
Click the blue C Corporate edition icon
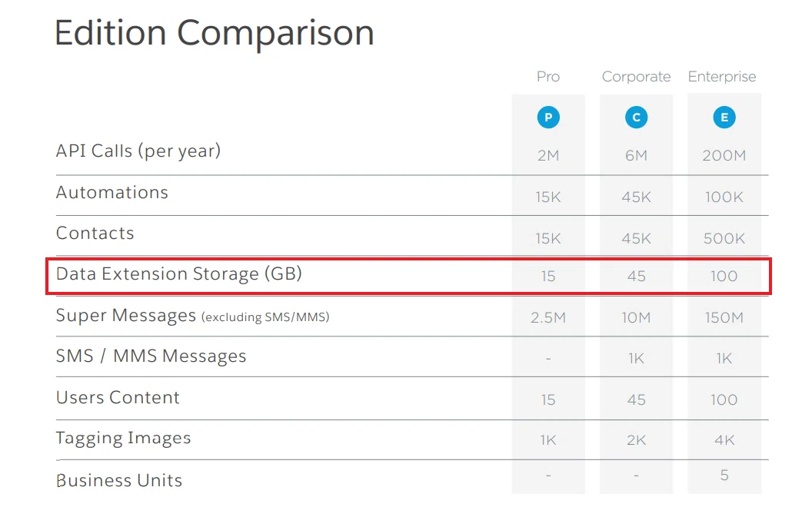click(636, 118)
